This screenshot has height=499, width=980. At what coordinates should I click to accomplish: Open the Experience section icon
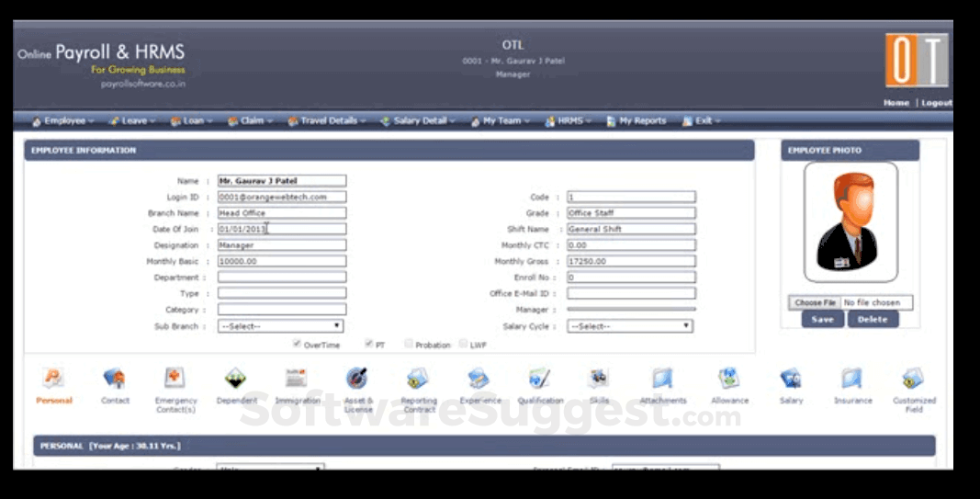(479, 379)
